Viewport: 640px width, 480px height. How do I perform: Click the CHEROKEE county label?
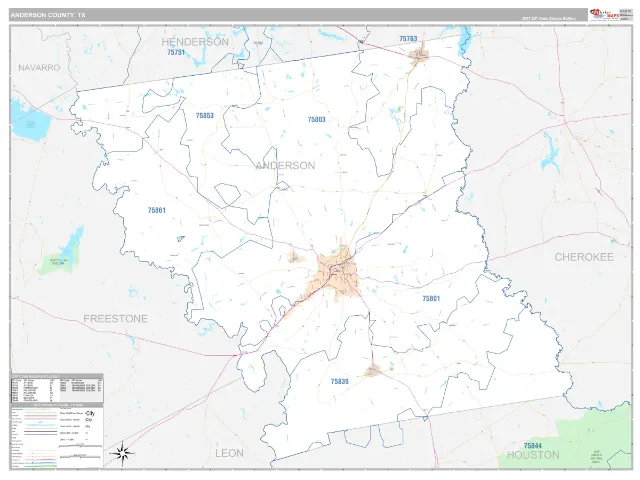[584, 257]
